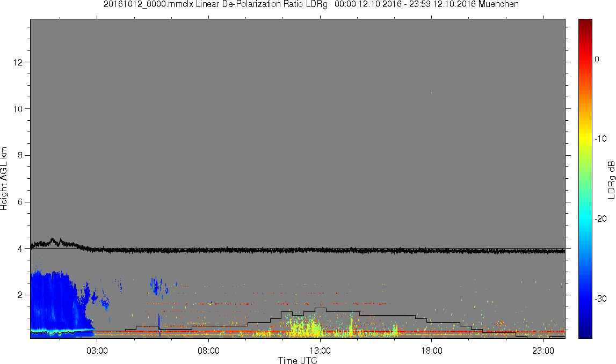Click the 18:00 time tick label

tap(432, 351)
